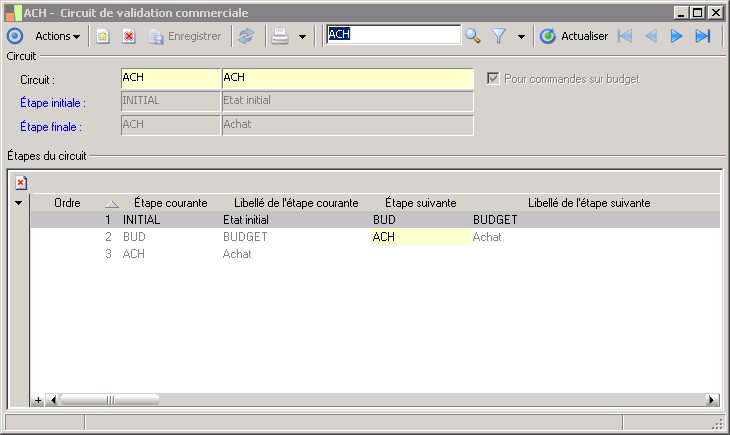Click the INITIAL step code field
This screenshot has width=730, height=435.
pyautogui.click(x=170, y=101)
